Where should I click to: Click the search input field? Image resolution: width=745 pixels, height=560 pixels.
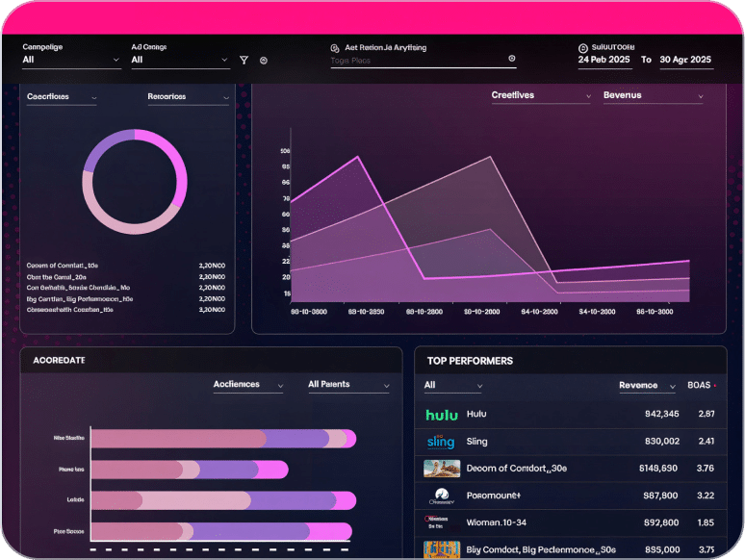(x=418, y=61)
